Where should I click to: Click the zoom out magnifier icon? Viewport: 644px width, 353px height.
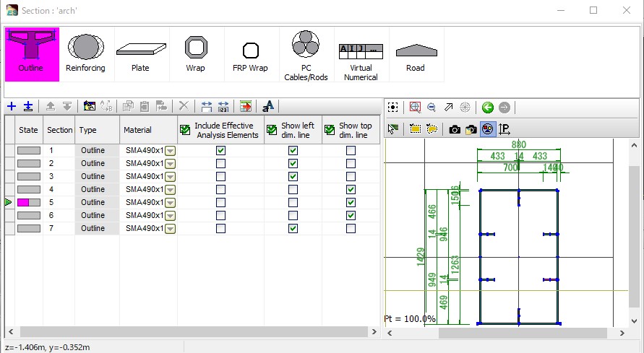click(432, 108)
